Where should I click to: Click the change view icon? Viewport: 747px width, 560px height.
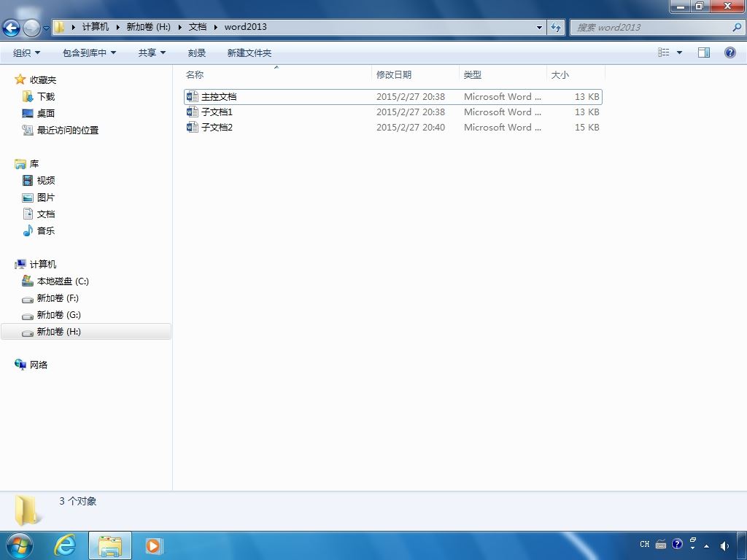tap(664, 52)
